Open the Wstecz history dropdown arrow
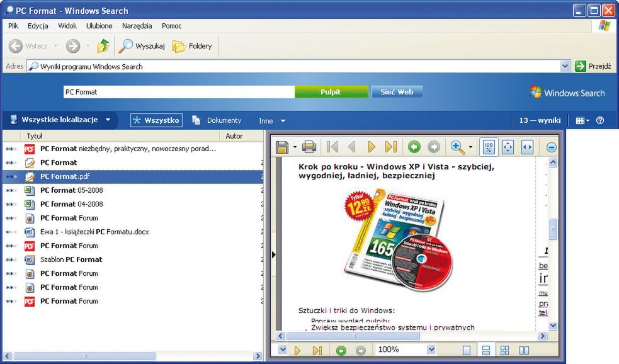This screenshot has height=364, width=619. [55, 46]
